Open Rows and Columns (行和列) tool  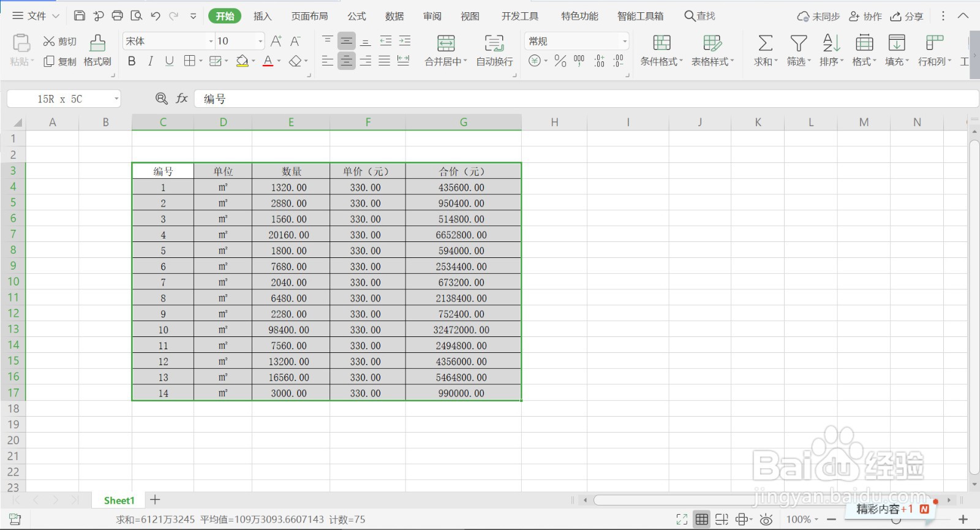pyautogui.click(x=935, y=50)
